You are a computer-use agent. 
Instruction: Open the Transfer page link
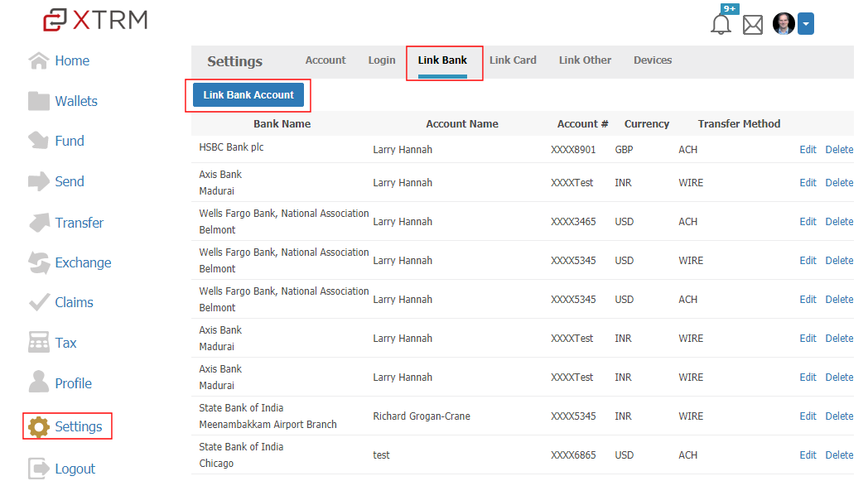click(x=80, y=223)
